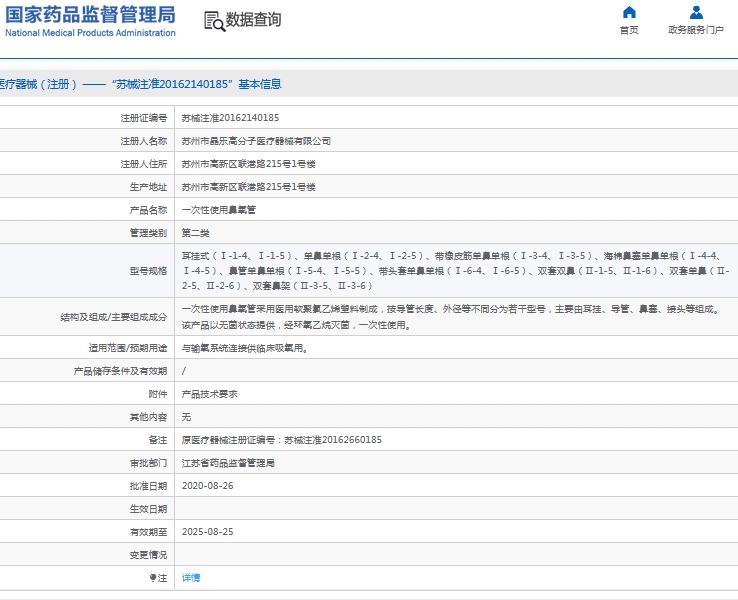Click the National Medical Products Administration text
The image size is (738, 600).
coord(90,33)
